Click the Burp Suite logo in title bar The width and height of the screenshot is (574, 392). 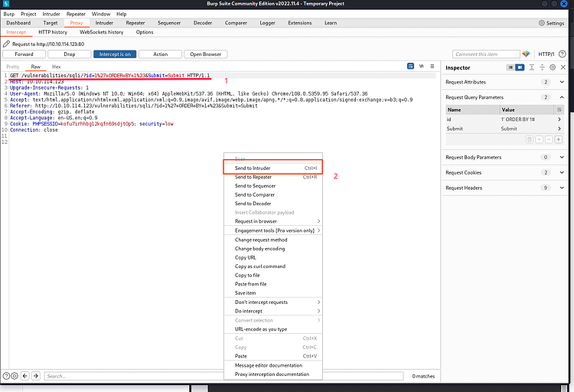[x=5, y=4]
